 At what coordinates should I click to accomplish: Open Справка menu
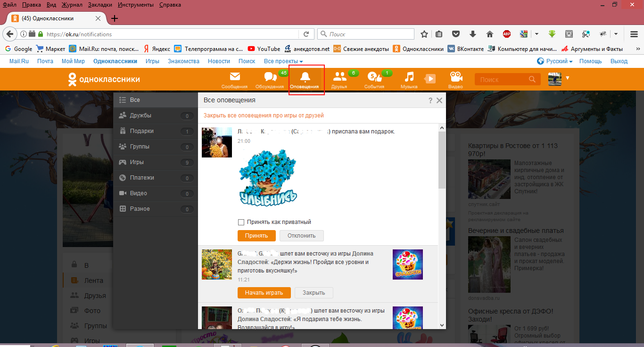170,4
